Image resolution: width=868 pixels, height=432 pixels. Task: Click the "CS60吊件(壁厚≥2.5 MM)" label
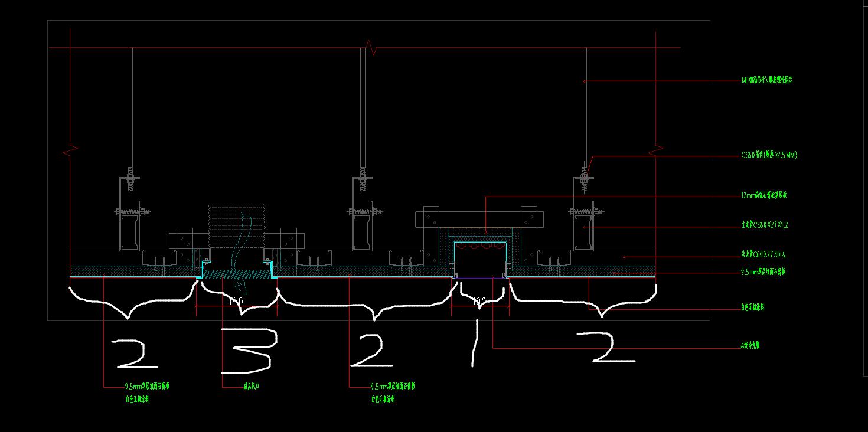pyautogui.click(x=769, y=155)
